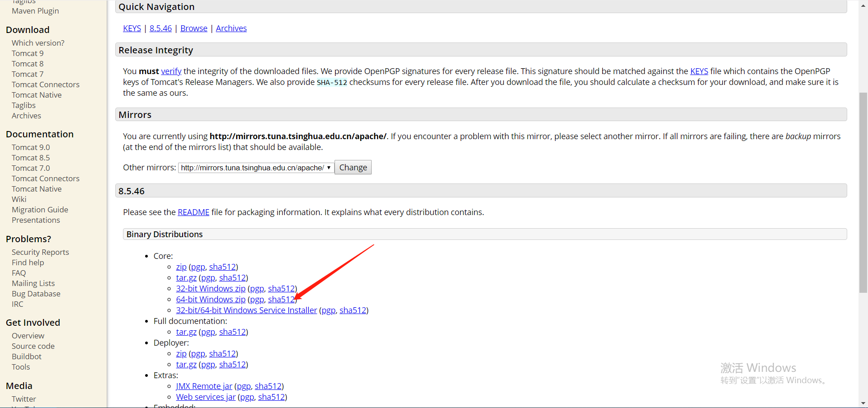Open Tomcat 9.0 documentation

point(31,147)
